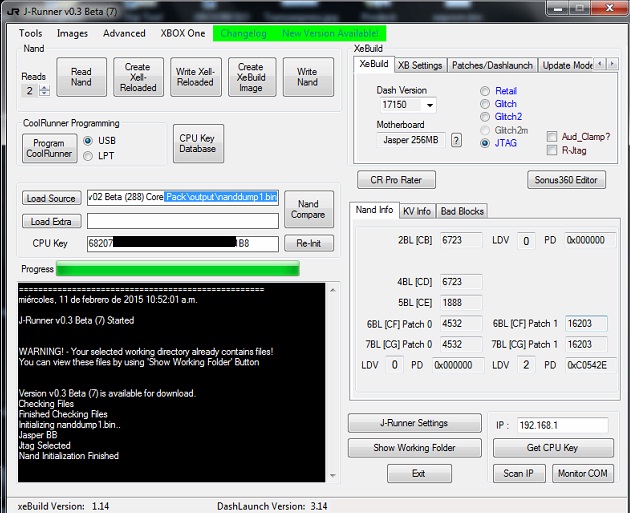This screenshot has height=513, width=630.
Task: Decrease the Reads count with down arrow
Action: (x=45, y=93)
